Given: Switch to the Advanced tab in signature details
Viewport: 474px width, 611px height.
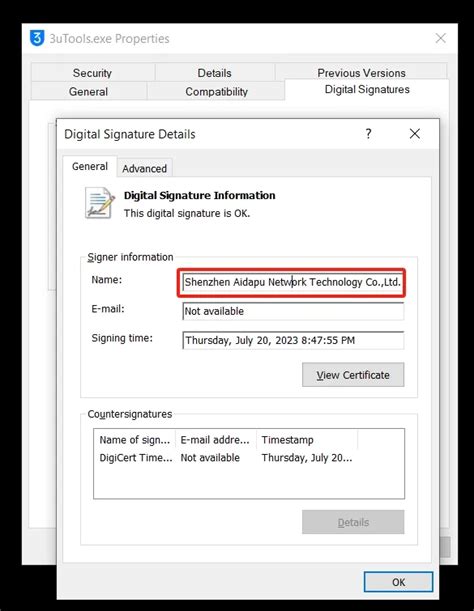Looking at the screenshot, I should pyautogui.click(x=144, y=168).
